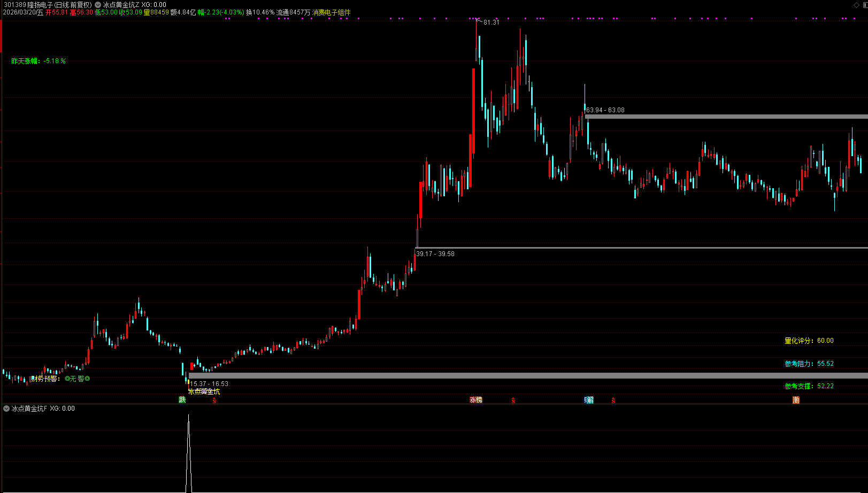Click the 流通8457万 float value

click(293, 12)
